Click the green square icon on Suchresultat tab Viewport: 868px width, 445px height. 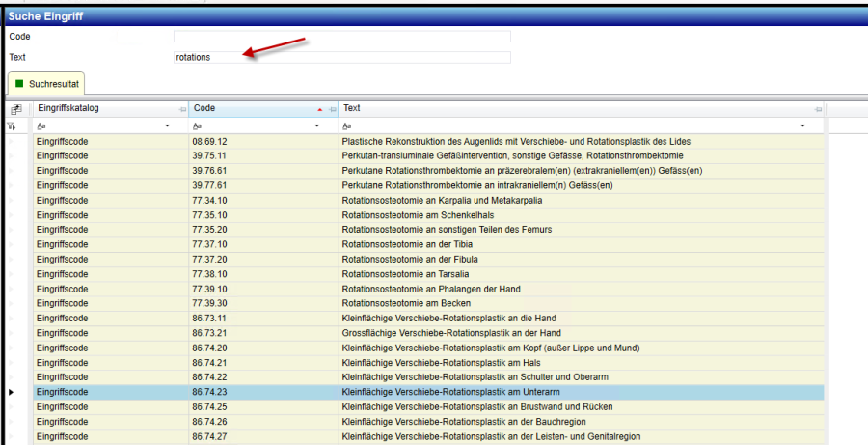[x=19, y=84]
